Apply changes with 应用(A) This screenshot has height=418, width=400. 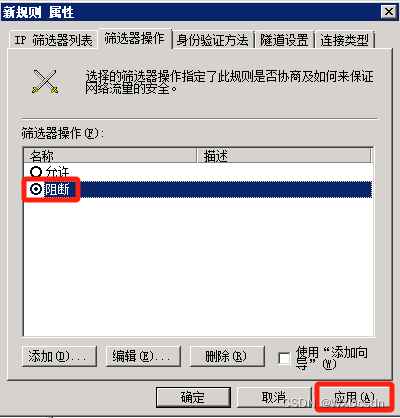pos(354,397)
